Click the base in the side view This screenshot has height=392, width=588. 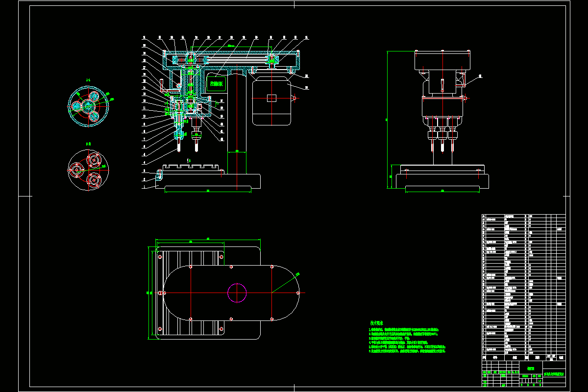pyautogui.click(x=442, y=181)
